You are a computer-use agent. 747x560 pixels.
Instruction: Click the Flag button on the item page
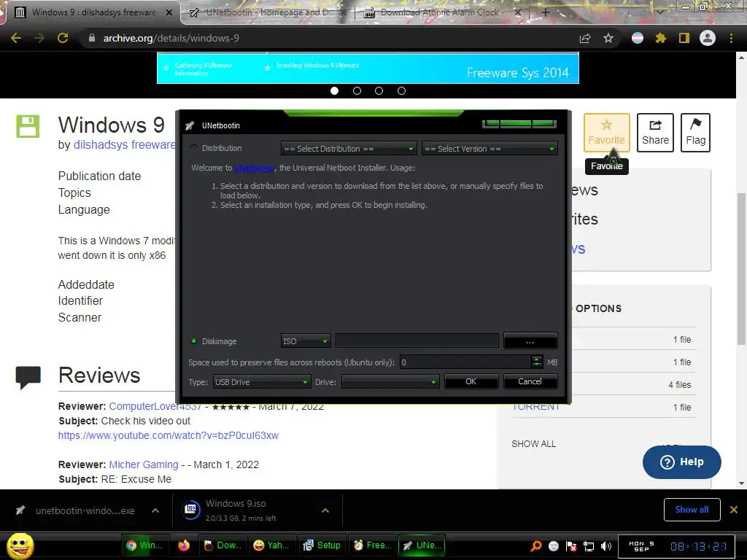click(695, 133)
